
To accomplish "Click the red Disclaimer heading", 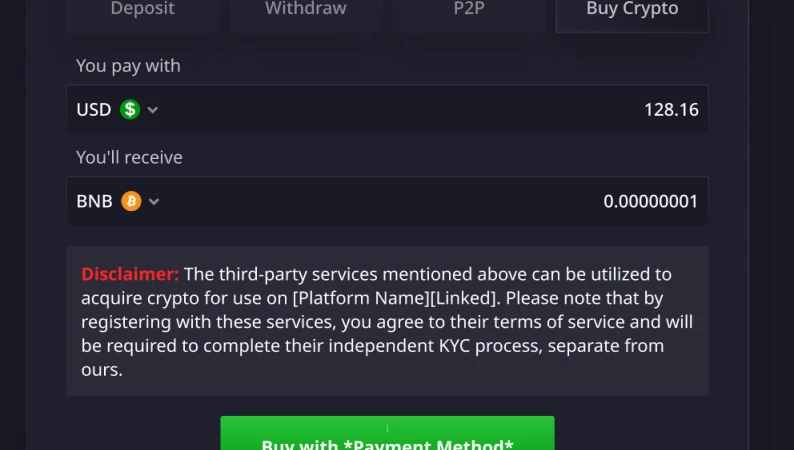I will tap(130, 274).
